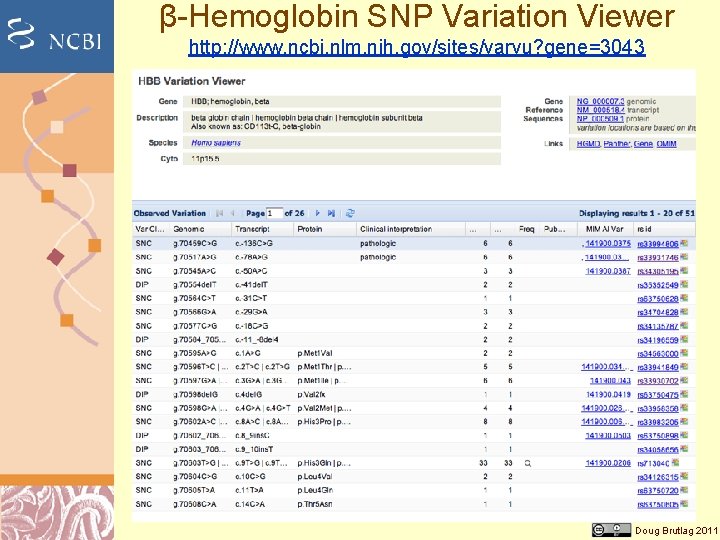Click the 11p15.5 Cyto value
Viewport: 720px width, 540px height.
click(205, 159)
